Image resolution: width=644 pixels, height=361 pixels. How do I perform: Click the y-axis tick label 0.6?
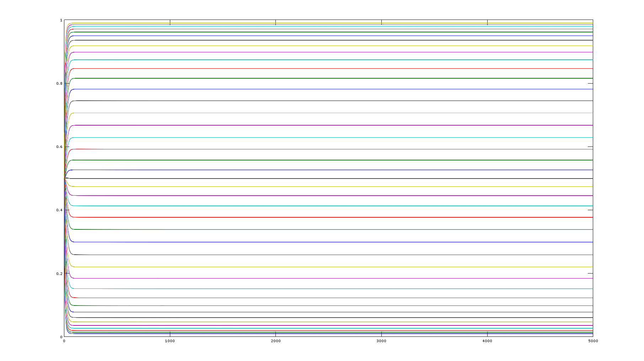59,147
